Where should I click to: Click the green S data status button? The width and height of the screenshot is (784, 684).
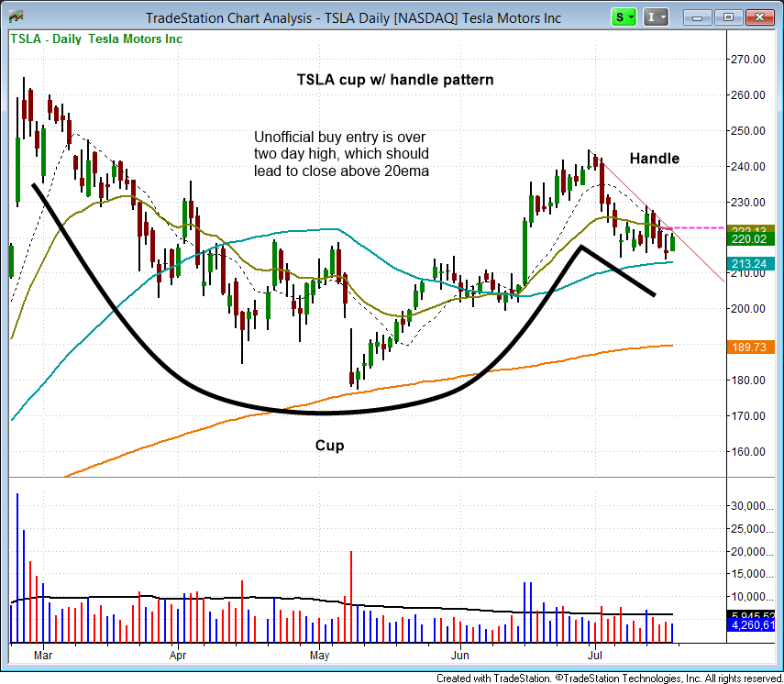pyautogui.click(x=619, y=17)
